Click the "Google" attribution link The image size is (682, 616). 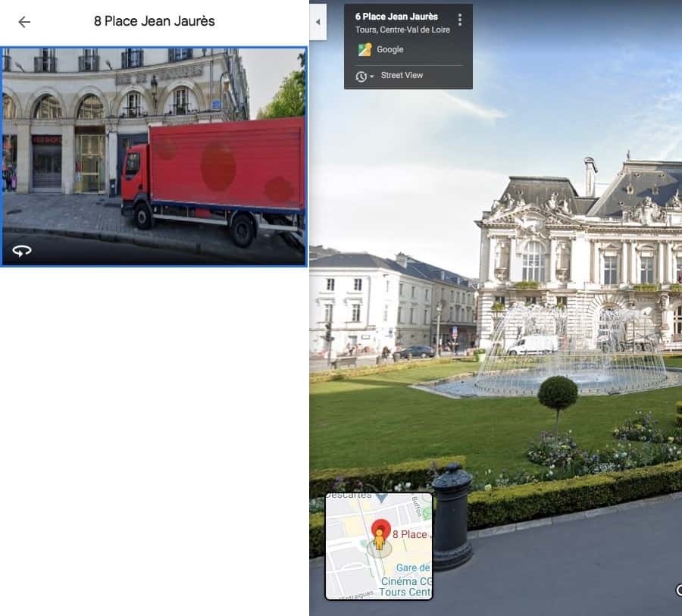pos(390,50)
